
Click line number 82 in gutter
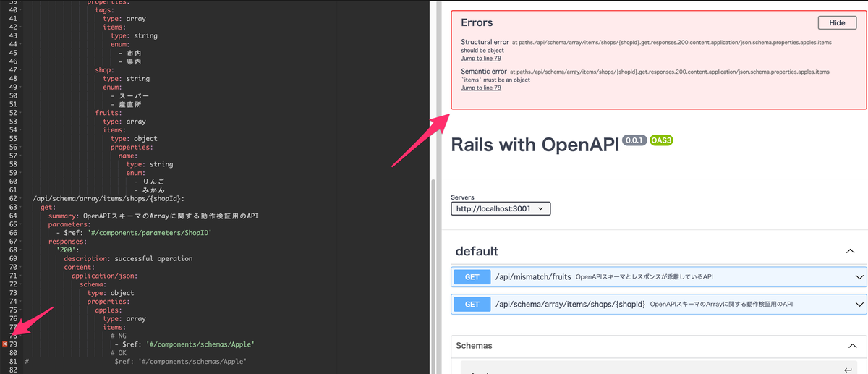[14, 370]
